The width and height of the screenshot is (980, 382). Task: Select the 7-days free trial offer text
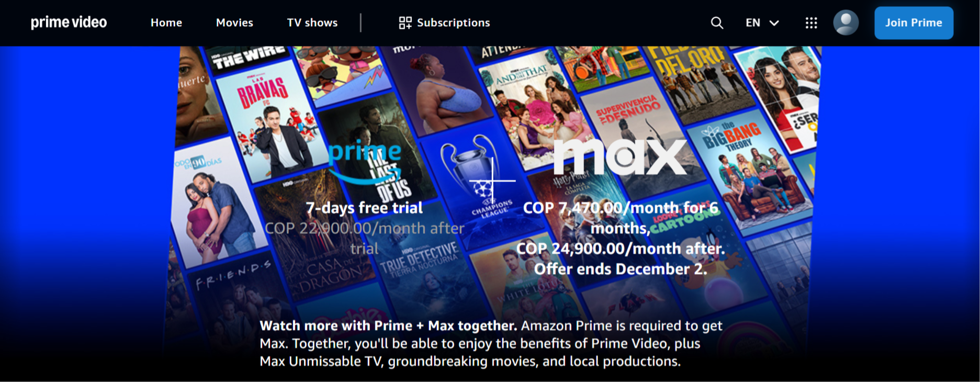pos(364,208)
